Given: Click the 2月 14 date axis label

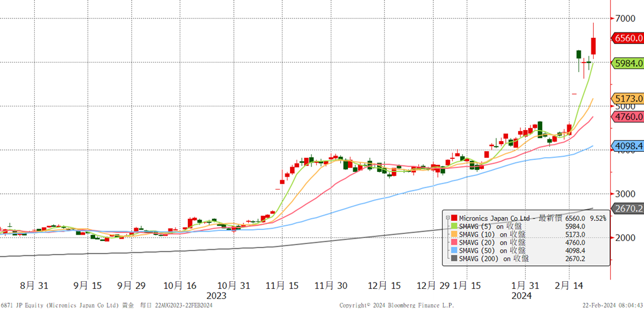Looking at the screenshot, I should pyautogui.click(x=569, y=285).
